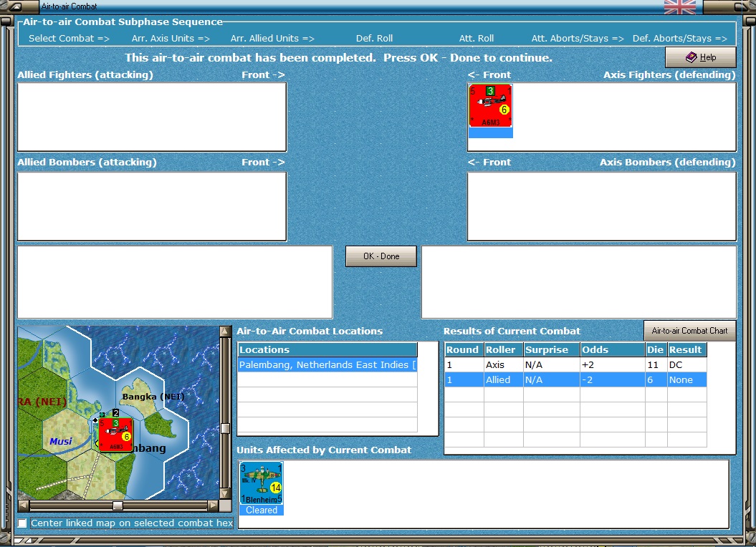756x547 pixels.
Task: Enable center linked map on combat hex
Action: coord(22,523)
